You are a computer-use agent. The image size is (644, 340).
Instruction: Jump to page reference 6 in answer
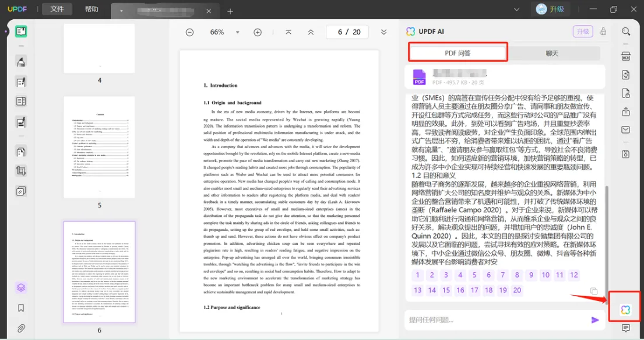click(488, 275)
